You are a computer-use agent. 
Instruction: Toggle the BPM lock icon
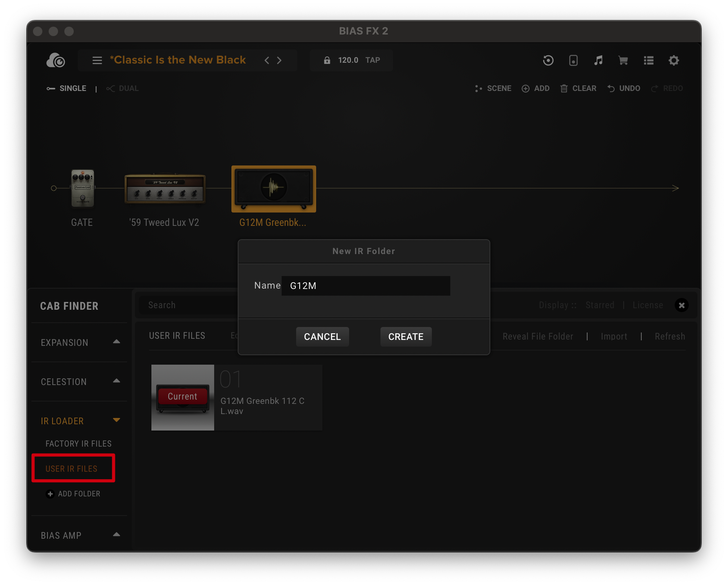tap(327, 60)
